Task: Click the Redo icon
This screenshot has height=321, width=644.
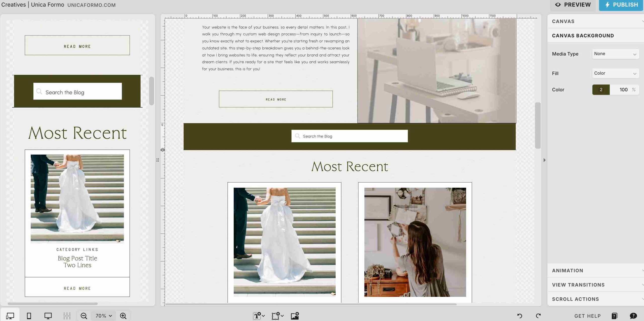Action: point(538,316)
